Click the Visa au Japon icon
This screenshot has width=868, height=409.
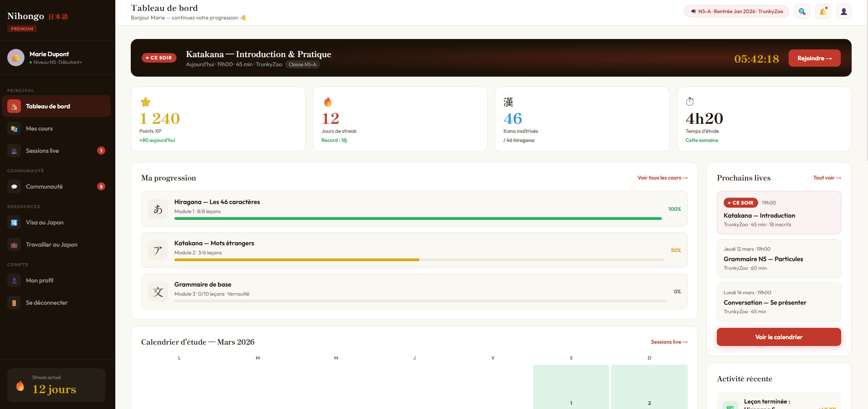pyautogui.click(x=14, y=223)
